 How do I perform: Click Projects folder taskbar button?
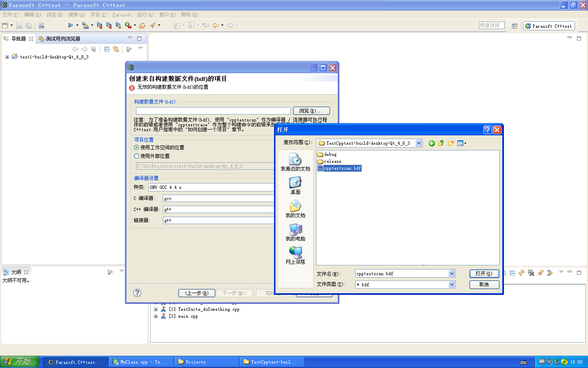pyautogui.click(x=206, y=362)
